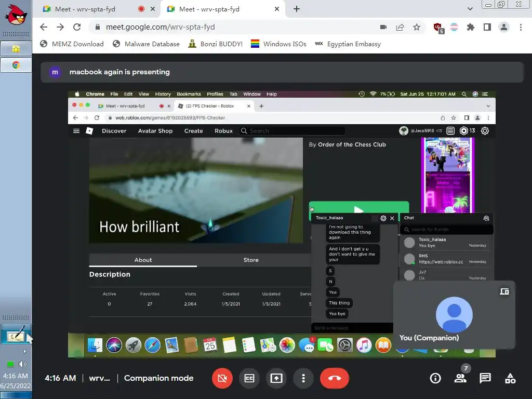Select the Roblox Store tab

[x=251, y=260]
